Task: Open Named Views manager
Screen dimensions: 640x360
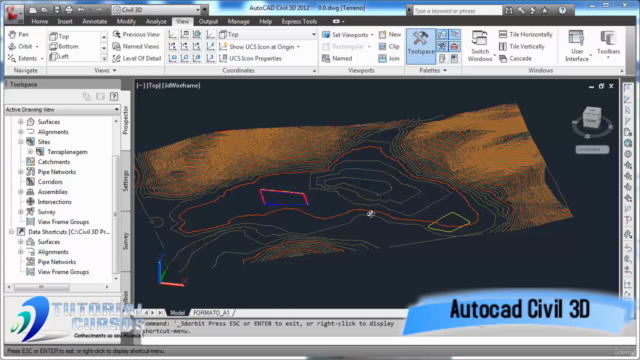Action: point(136,47)
